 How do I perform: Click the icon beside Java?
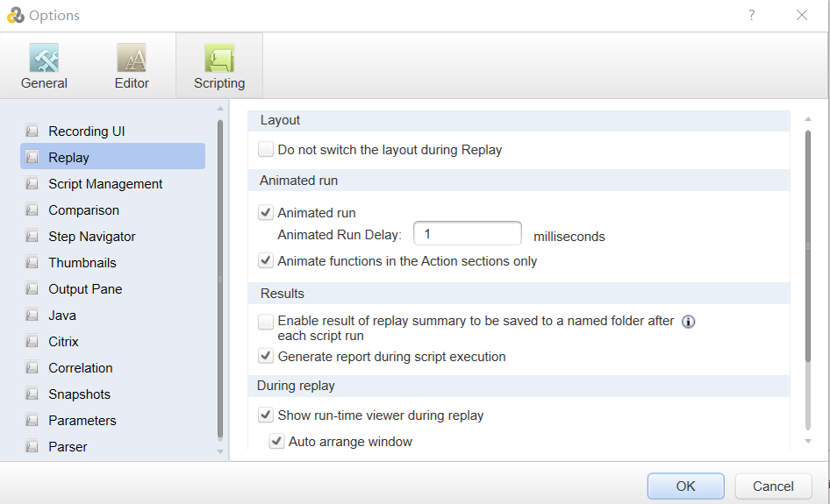point(32,316)
